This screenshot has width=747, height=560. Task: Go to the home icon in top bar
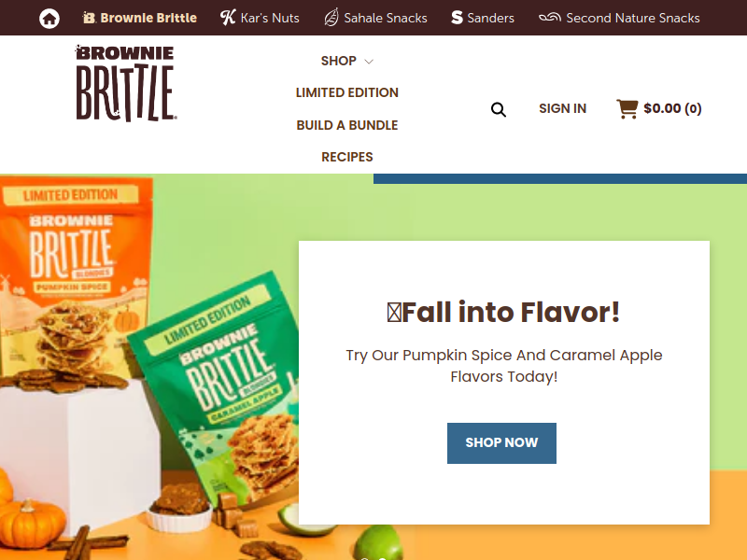click(x=49, y=18)
